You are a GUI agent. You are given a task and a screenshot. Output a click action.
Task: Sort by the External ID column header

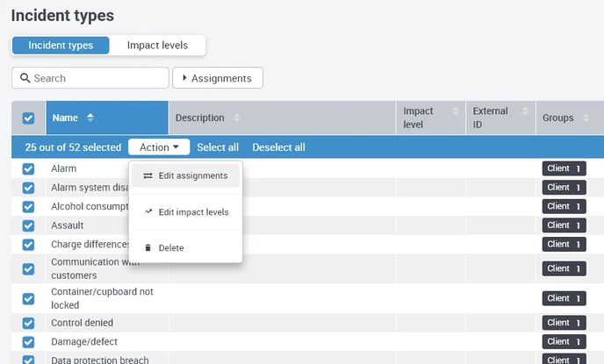[x=500, y=118]
